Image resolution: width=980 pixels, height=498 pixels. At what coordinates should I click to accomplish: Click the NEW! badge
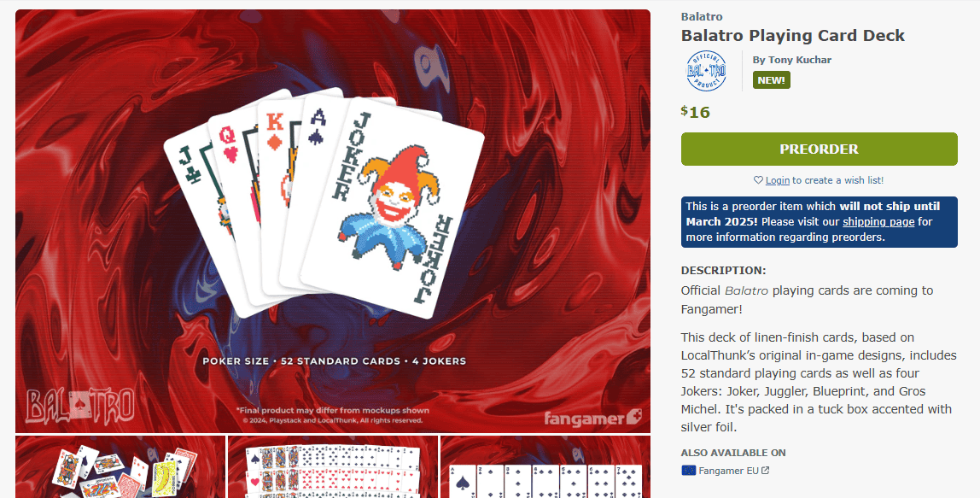point(771,80)
